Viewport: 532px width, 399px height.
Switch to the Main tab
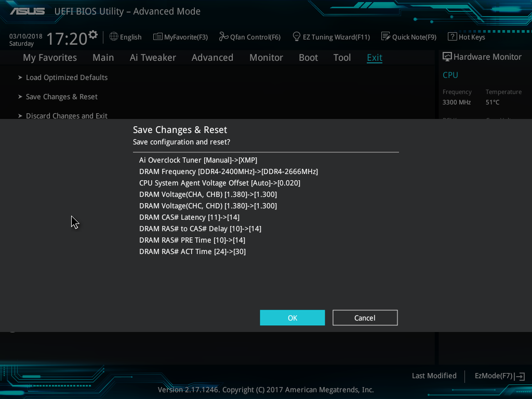click(103, 57)
